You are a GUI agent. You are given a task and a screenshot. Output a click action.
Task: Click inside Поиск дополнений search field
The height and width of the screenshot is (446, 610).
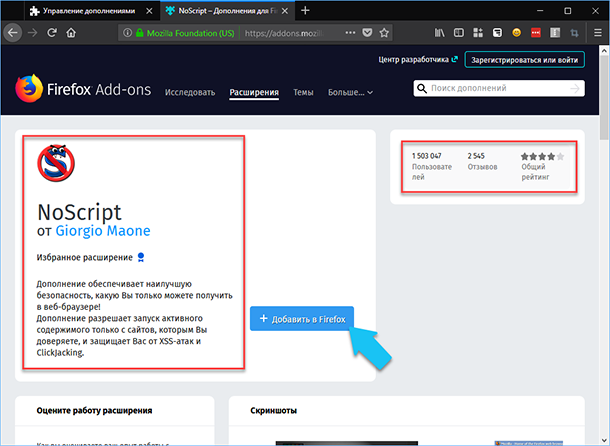pyautogui.click(x=499, y=88)
